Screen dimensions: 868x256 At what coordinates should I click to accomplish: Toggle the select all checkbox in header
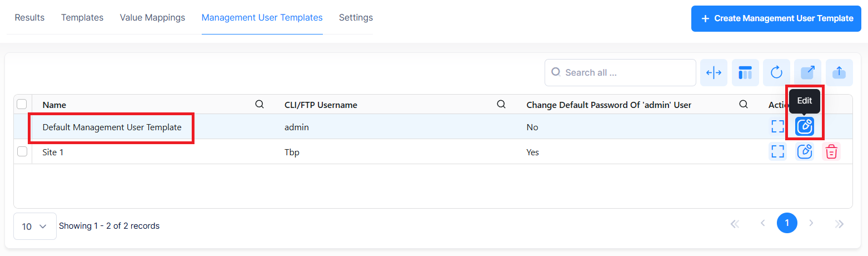[22, 104]
